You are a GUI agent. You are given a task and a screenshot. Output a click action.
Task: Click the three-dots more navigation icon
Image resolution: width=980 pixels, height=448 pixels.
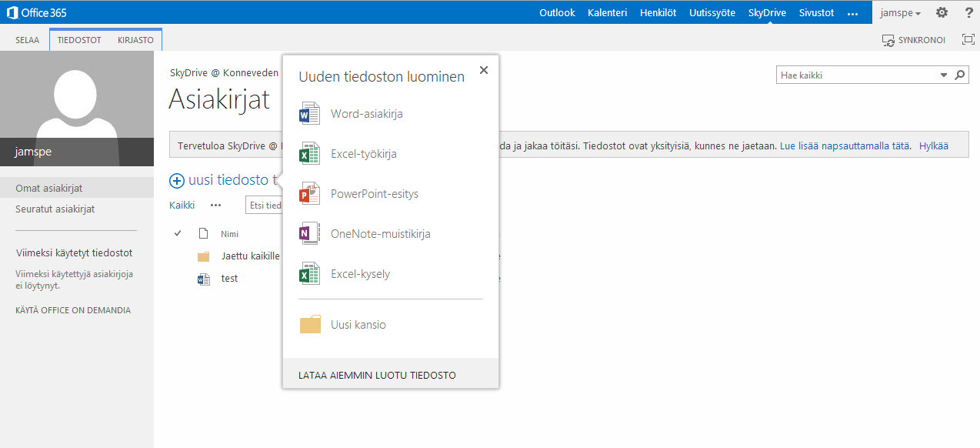click(852, 13)
